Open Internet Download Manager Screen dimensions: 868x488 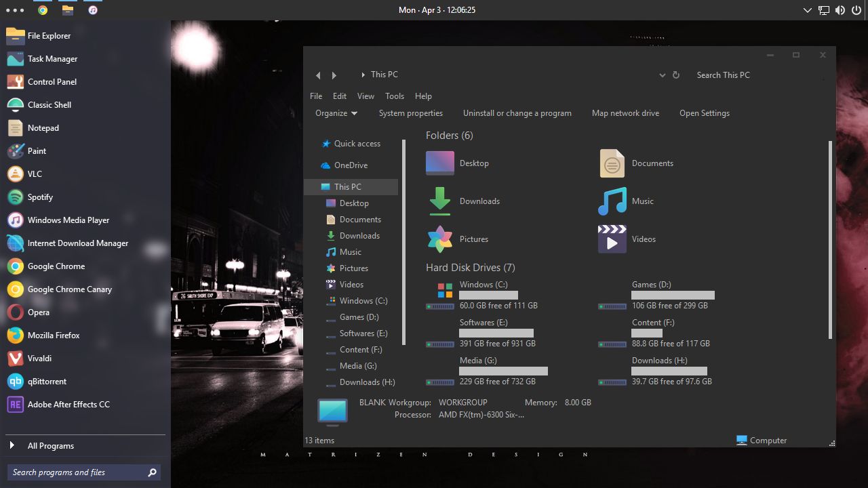(77, 243)
